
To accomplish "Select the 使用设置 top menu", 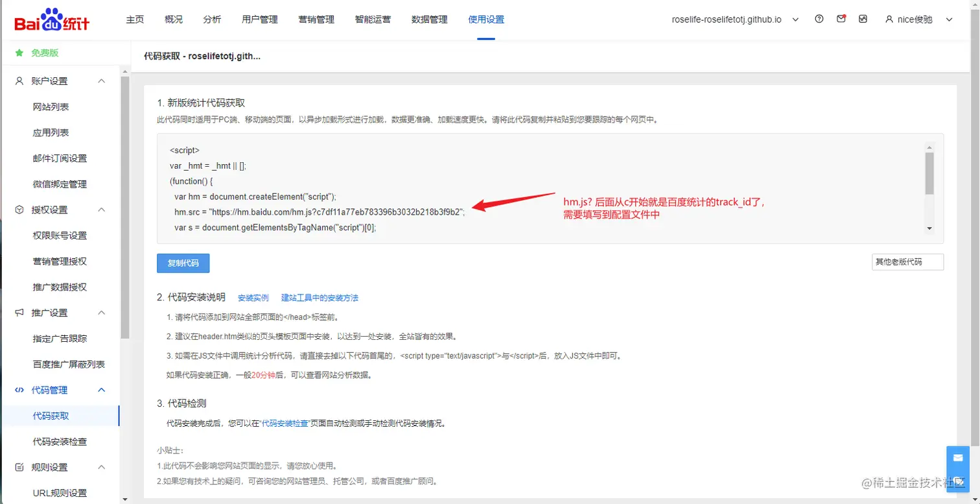I will [486, 19].
